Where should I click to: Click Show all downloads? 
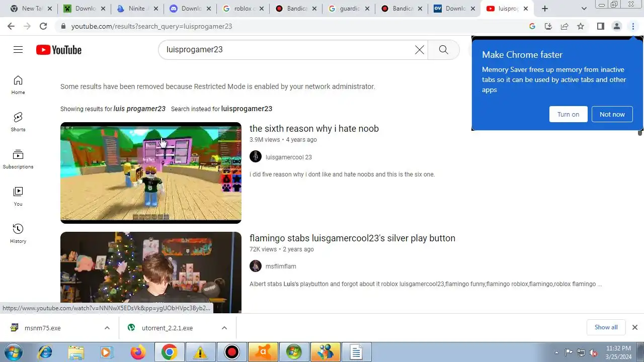coord(606,327)
